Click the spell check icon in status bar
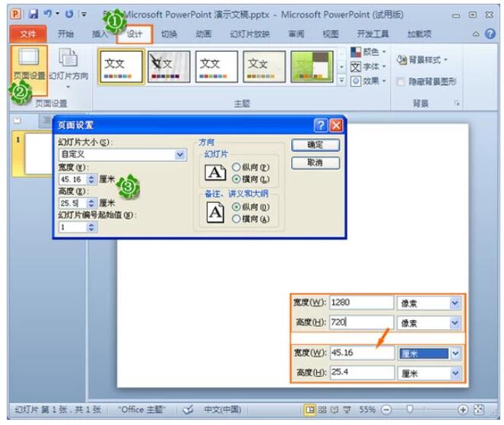The width and height of the screenshot is (504, 425). pyautogui.click(x=188, y=409)
